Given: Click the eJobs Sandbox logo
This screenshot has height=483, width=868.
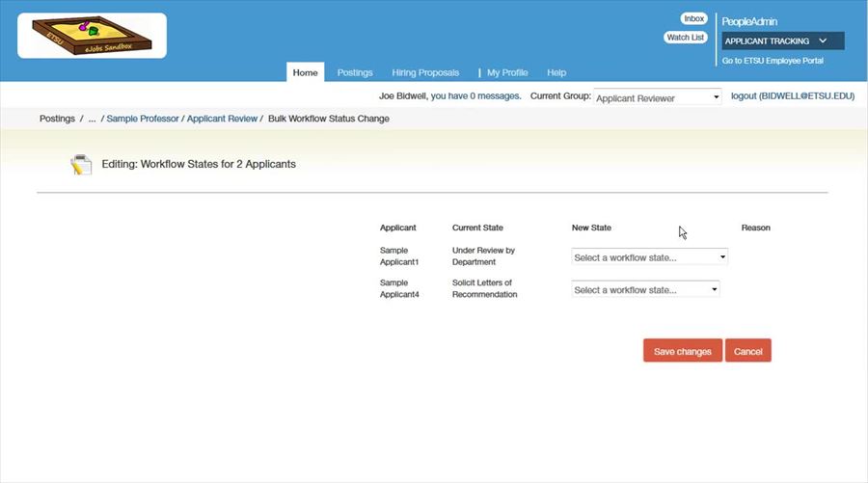Looking at the screenshot, I should [92, 36].
